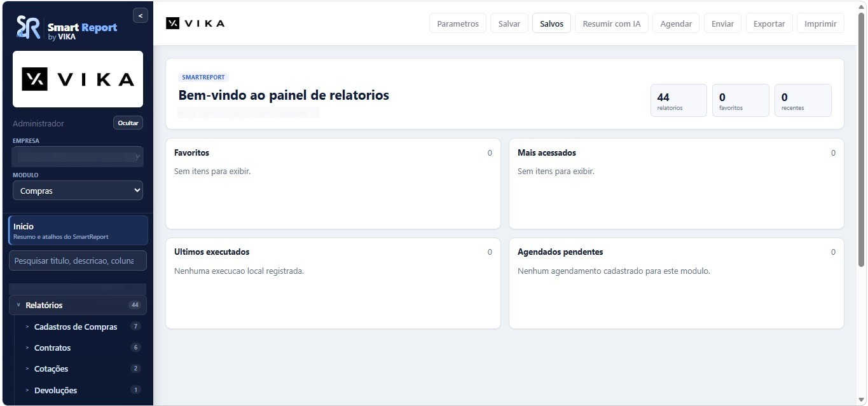Click the main page vertical scrollbar

(862, 140)
